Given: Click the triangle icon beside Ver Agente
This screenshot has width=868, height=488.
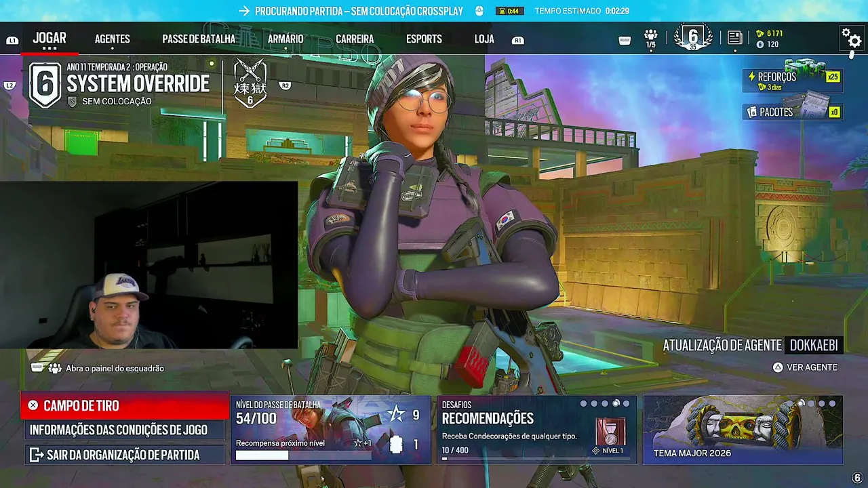Looking at the screenshot, I should [x=778, y=367].
